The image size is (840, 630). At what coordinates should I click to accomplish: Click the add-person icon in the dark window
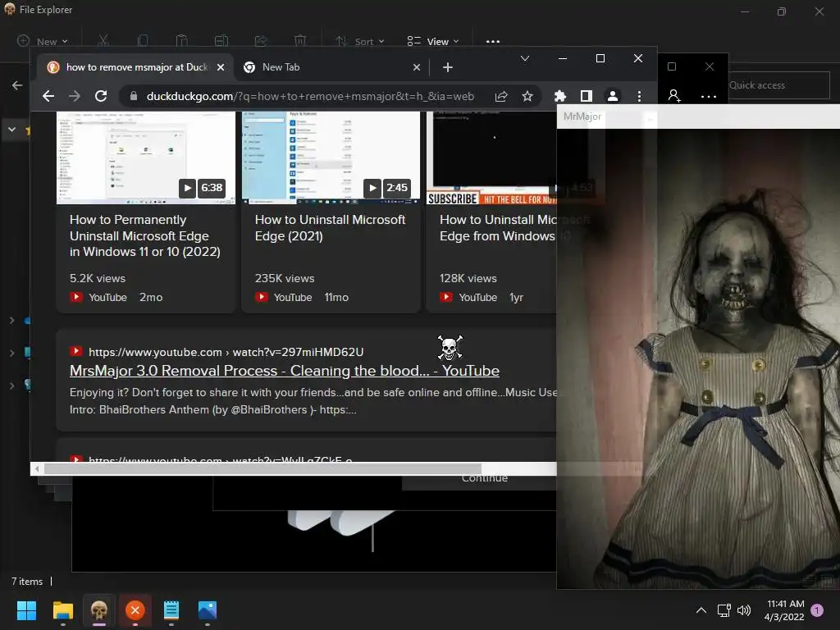point(674,96)
